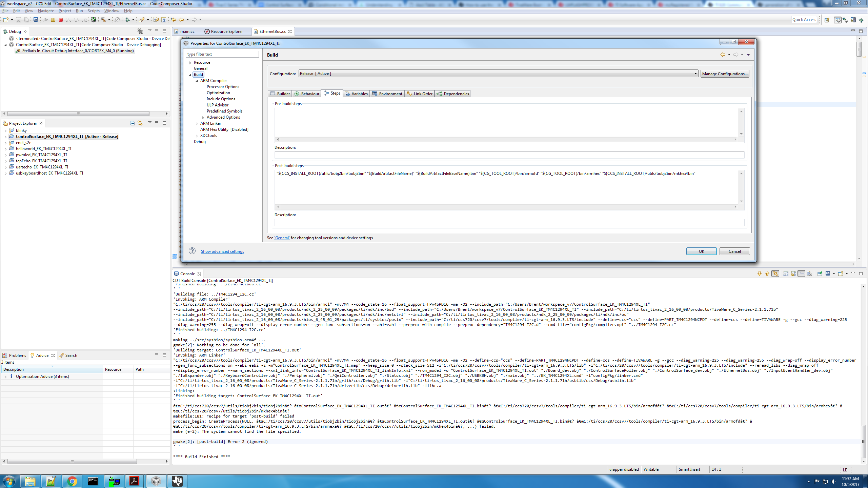Toggle Word Wrap in Console toolbar
Screen dimensions: 868x488
[801, 273]
